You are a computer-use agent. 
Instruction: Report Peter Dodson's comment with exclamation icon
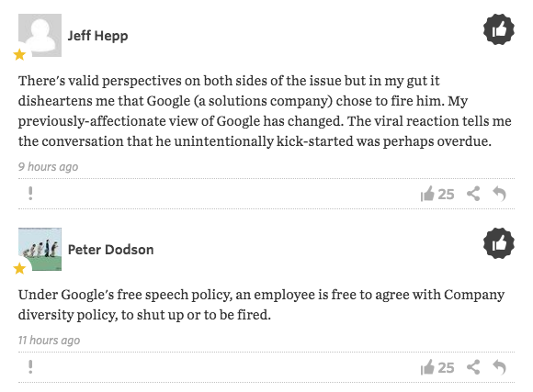coord(30,367)
